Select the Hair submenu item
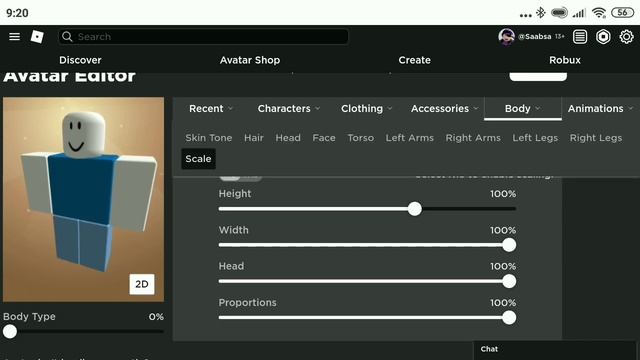This screenshot has width=640, height=360. click(x=254, y=138)
